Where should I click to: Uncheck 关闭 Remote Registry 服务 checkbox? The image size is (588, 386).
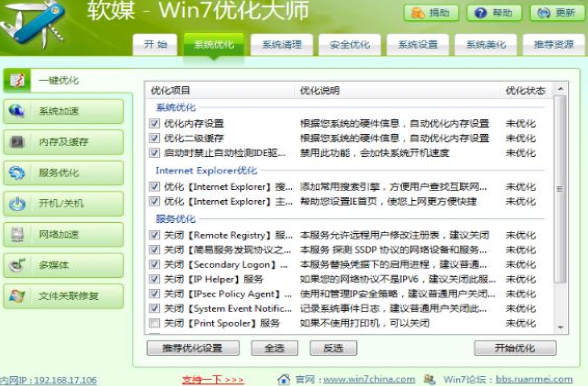(154, 235)
